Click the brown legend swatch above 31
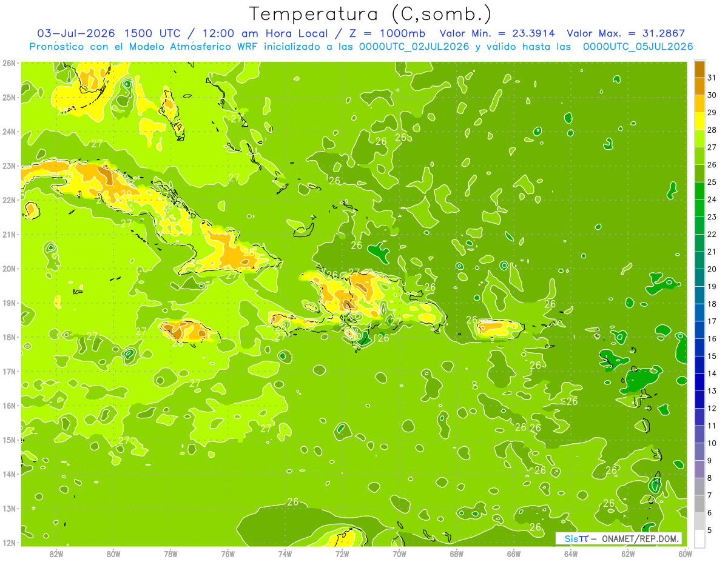Viewport: 728px width, 562px height. 699,69
